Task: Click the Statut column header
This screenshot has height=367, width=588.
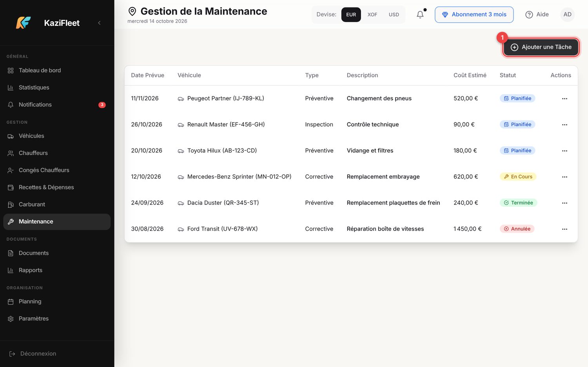Action: (508, 75)
